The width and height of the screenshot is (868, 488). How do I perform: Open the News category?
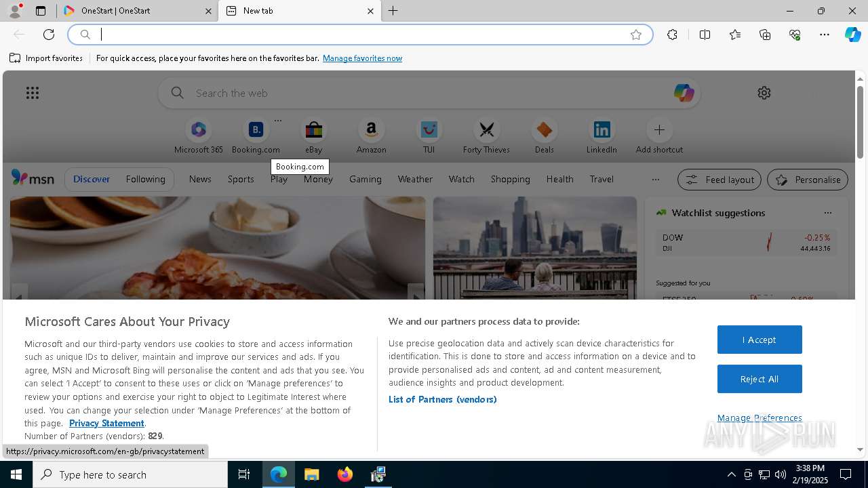[200, 179]
